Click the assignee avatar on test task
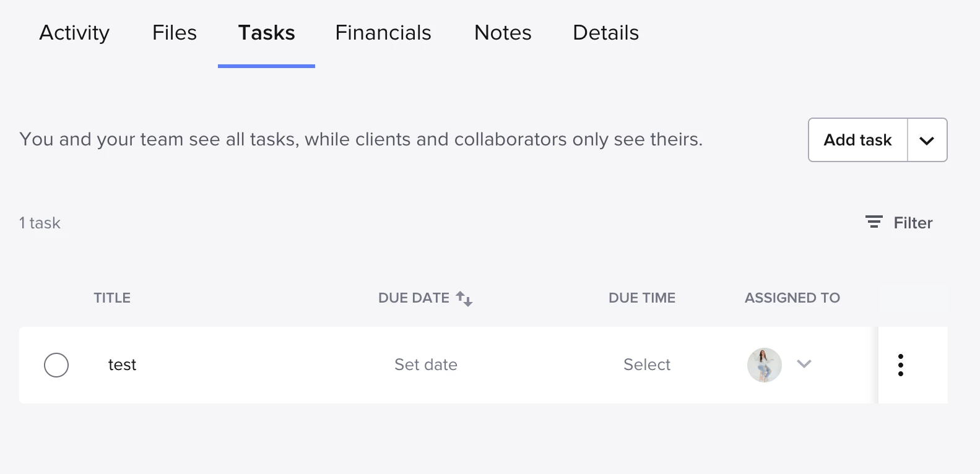This screenshot has width=980, height=474. (764, 365)
